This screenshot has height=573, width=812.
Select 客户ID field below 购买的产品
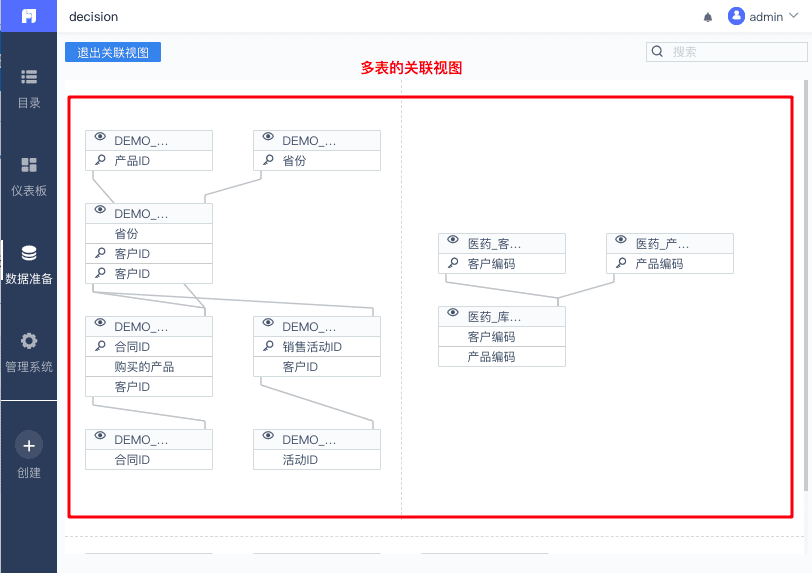click(x=149, y=386)
